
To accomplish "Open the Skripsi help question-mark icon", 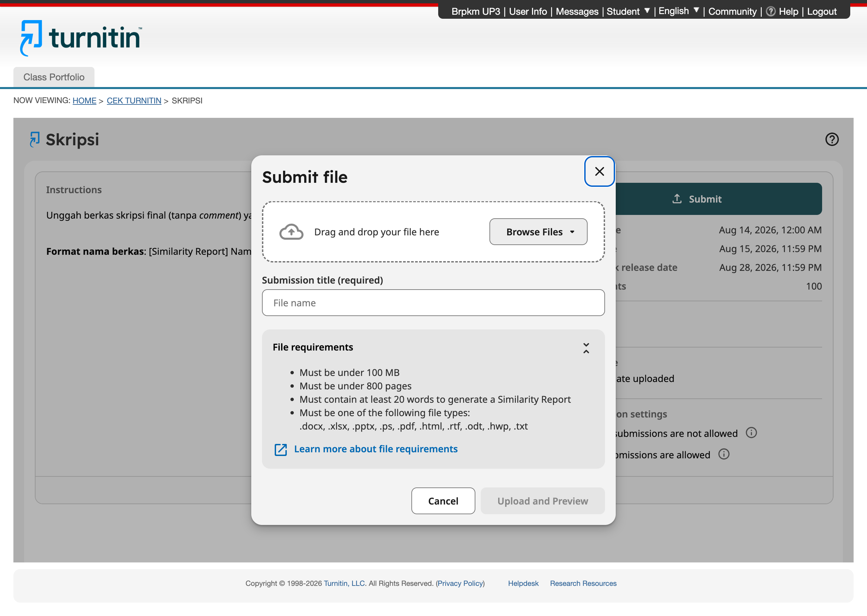I will click(832, 139).
